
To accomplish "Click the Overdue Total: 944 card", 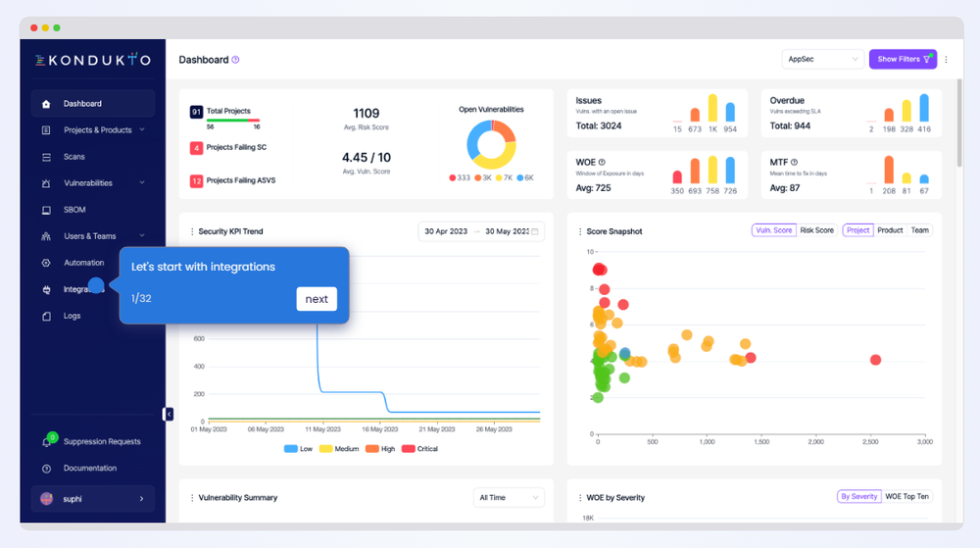I will point(851,113).
